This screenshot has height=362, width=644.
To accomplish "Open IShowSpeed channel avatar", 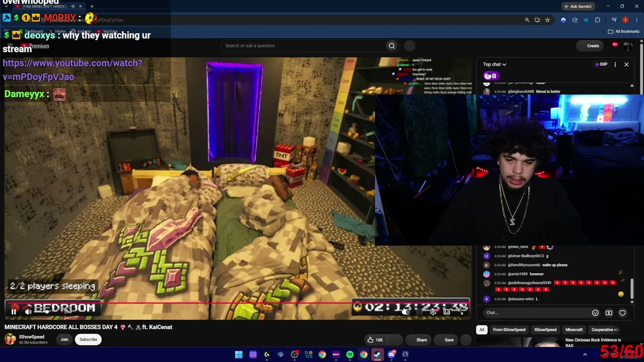I will point(10,339).
